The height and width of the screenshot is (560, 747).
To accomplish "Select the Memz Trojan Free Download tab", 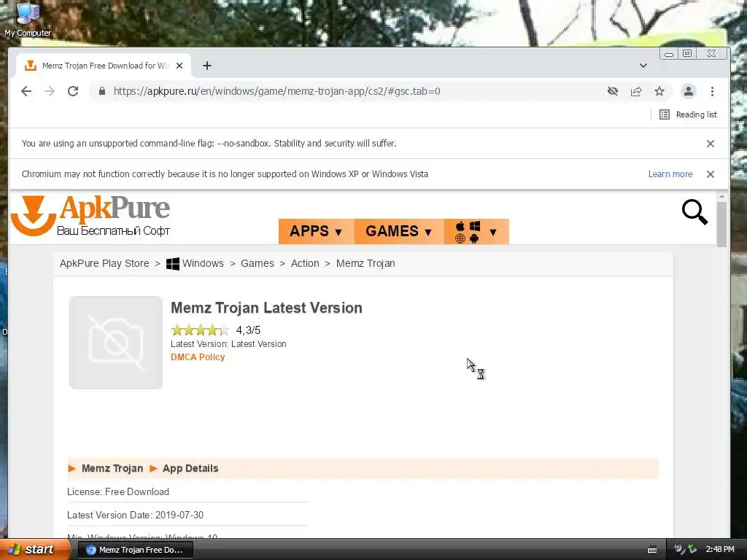I will (104, 66).
